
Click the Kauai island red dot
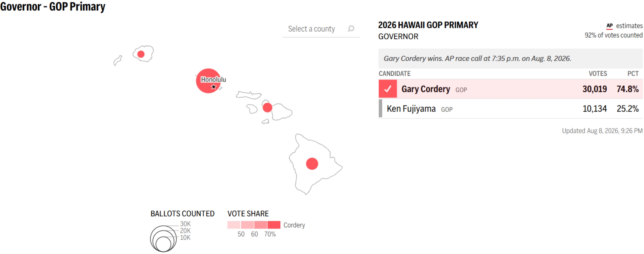[x=141, y=54]
